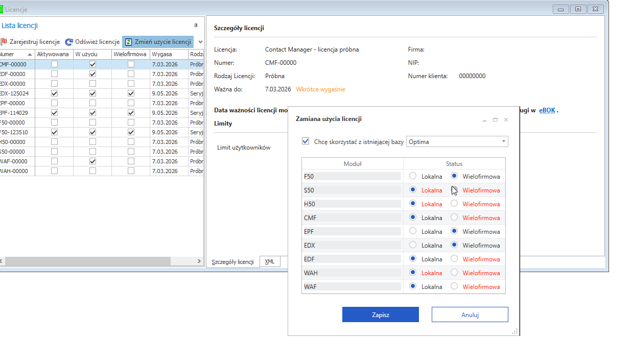Open the eBOK link
Screen dimensions: 632x364
click(x=547, y=110)
